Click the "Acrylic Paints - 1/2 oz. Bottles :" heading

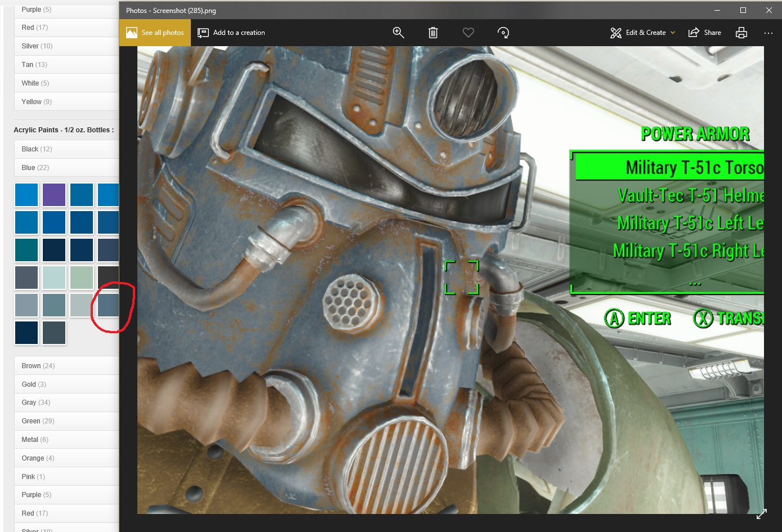[x=64, y=130]
